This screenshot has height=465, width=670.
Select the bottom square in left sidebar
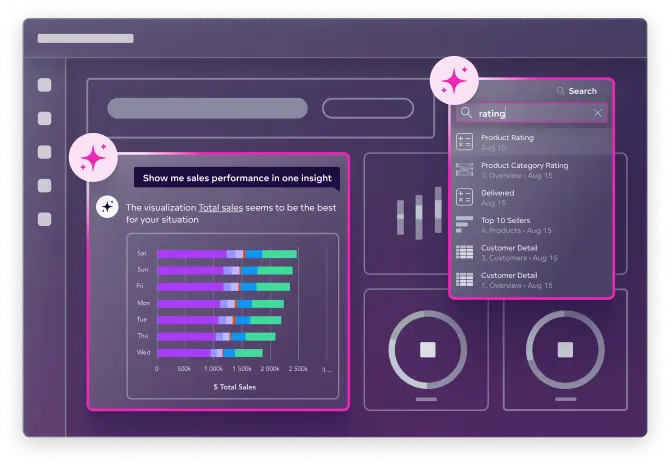pyautogui.click(x=44, y=219)
